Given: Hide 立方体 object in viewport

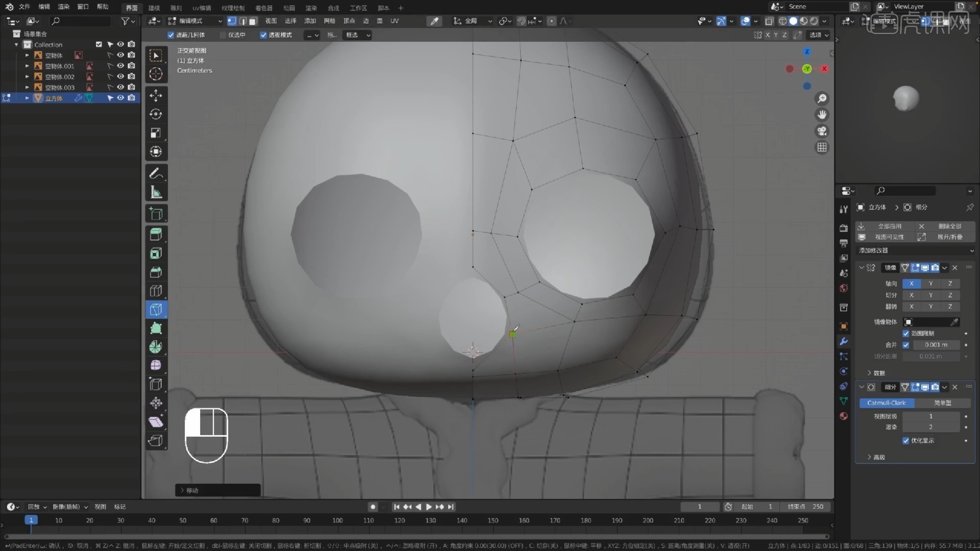Looking at the screenshot, I should [120, 98].
